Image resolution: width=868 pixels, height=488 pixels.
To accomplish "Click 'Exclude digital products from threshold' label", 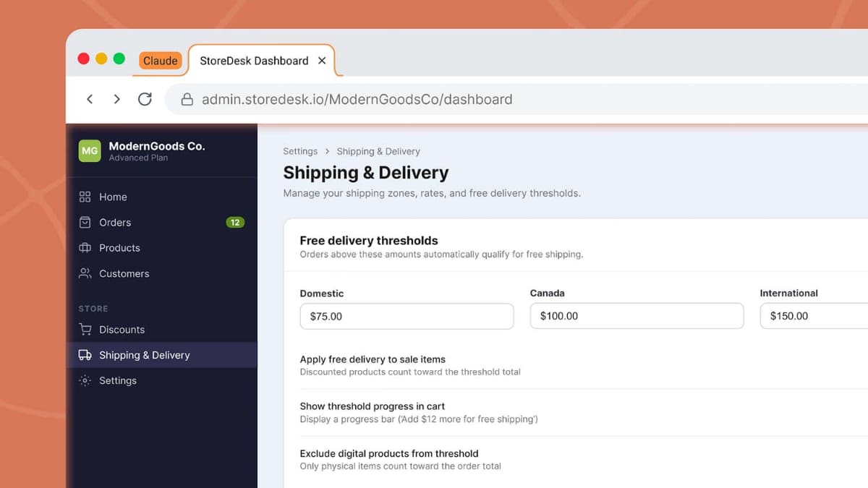I will (x=389, y=453).
